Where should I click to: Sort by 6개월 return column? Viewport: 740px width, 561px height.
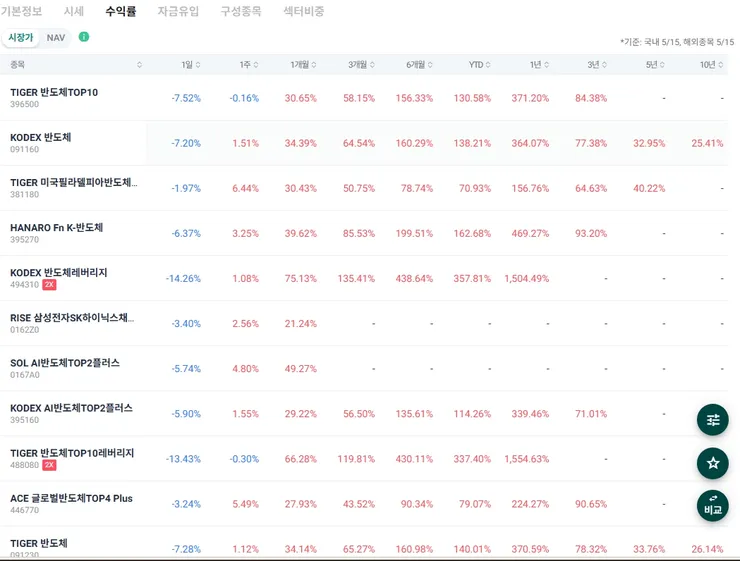pos(420,65)
